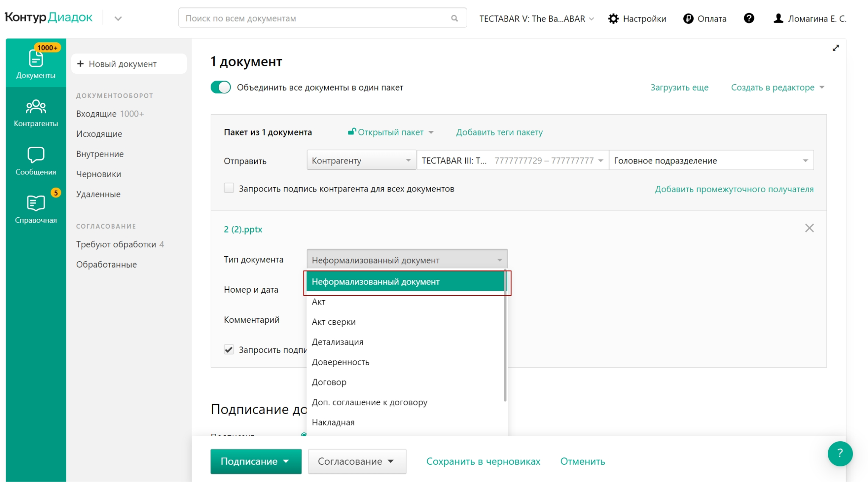Remove 2 (2).pptx with the X icon
The height and width of the screenshot is (482, 868).
tap(809, 228)
